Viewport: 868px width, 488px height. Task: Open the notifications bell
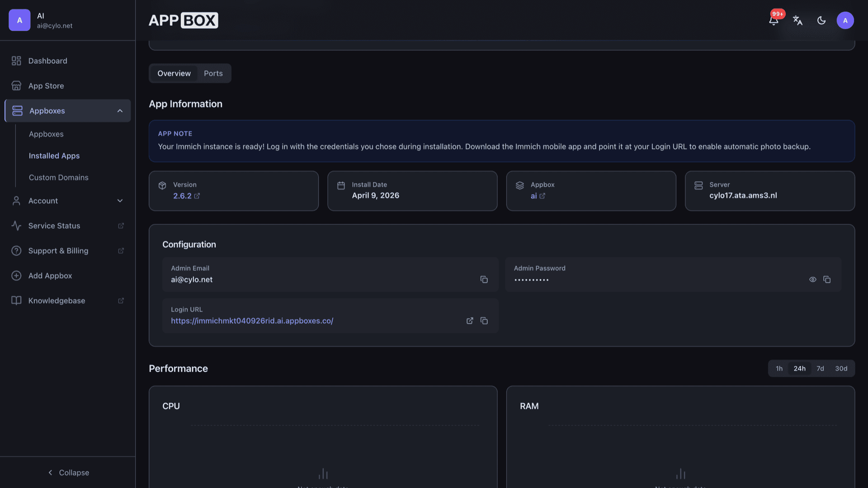[774, 20]
